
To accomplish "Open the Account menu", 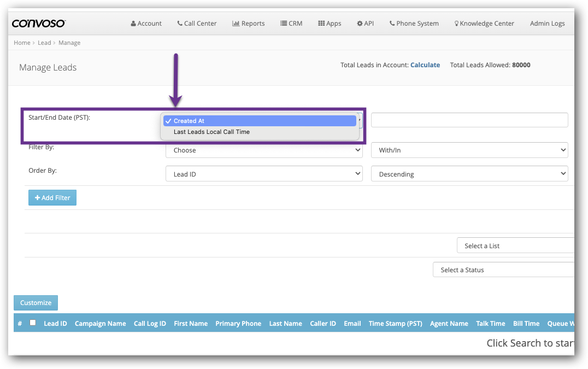I will (x=146, y=24).
